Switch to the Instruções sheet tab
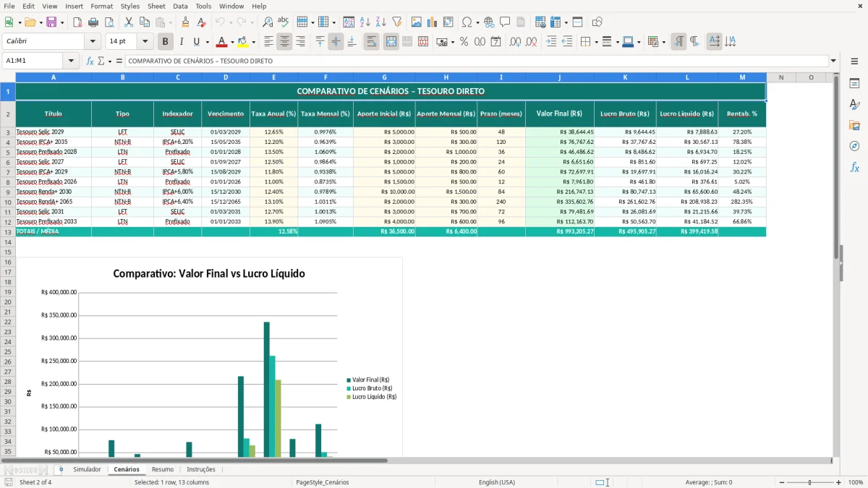 [x=201, y=469]
